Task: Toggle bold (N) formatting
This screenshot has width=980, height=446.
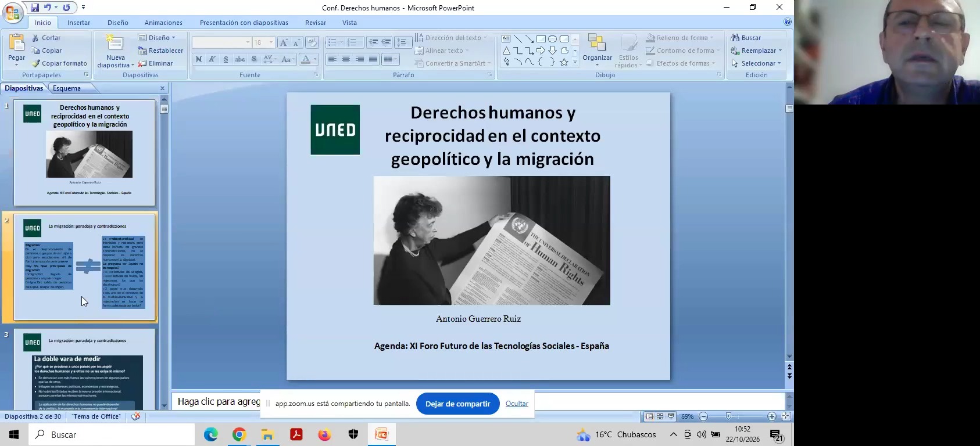Action: click(x=199, y=59)
